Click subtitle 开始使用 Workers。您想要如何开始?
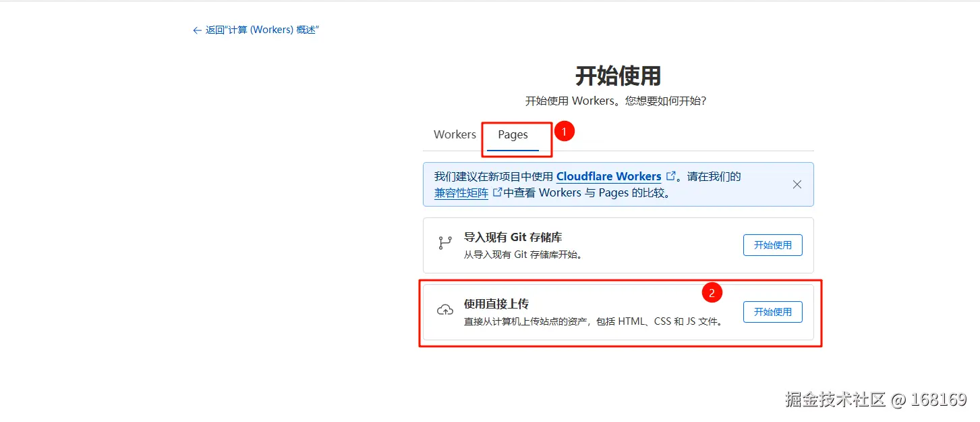Viewport: 980px width, 422px height. 616,101
